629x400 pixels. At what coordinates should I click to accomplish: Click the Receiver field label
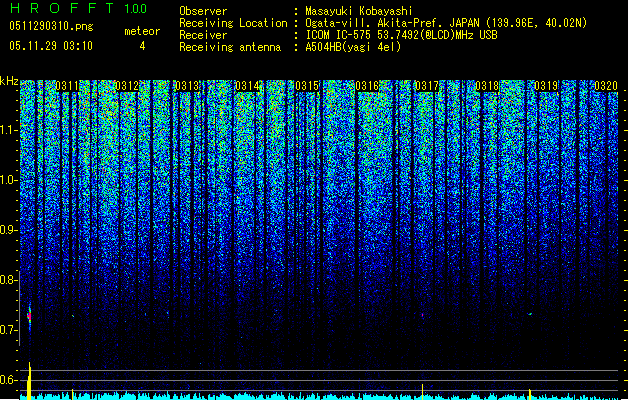point(203,35)
